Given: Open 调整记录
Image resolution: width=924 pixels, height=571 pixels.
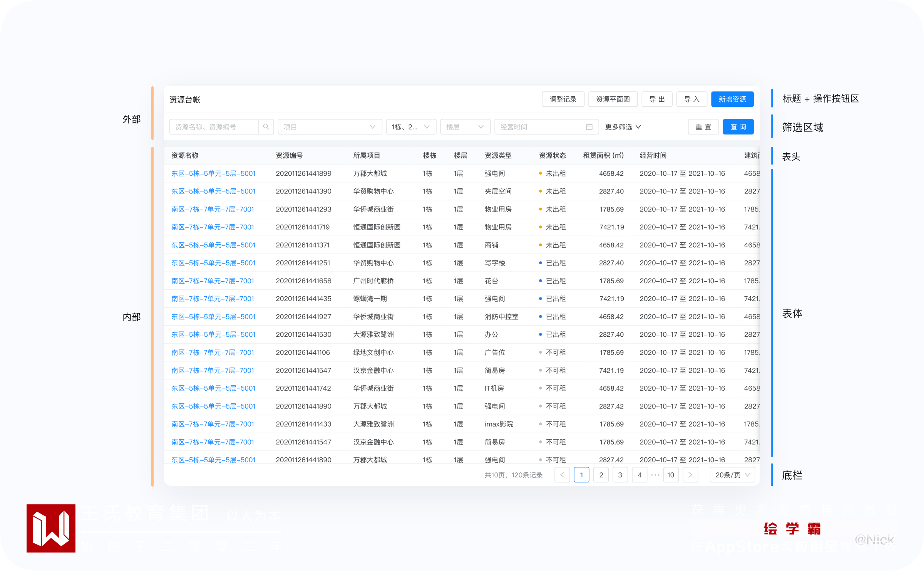Looking at the screenshot, I should [x=563, y=99].
